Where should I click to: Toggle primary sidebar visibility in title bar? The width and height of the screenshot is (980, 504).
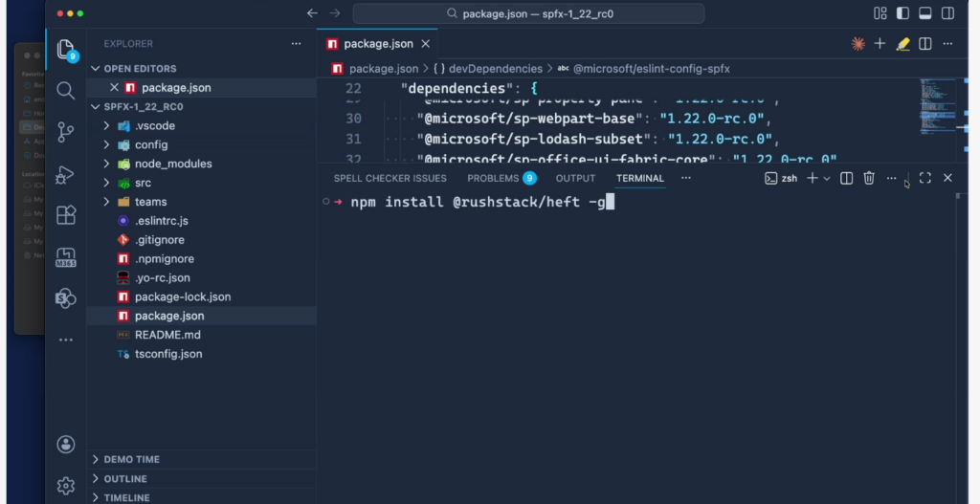click(902, 13)
